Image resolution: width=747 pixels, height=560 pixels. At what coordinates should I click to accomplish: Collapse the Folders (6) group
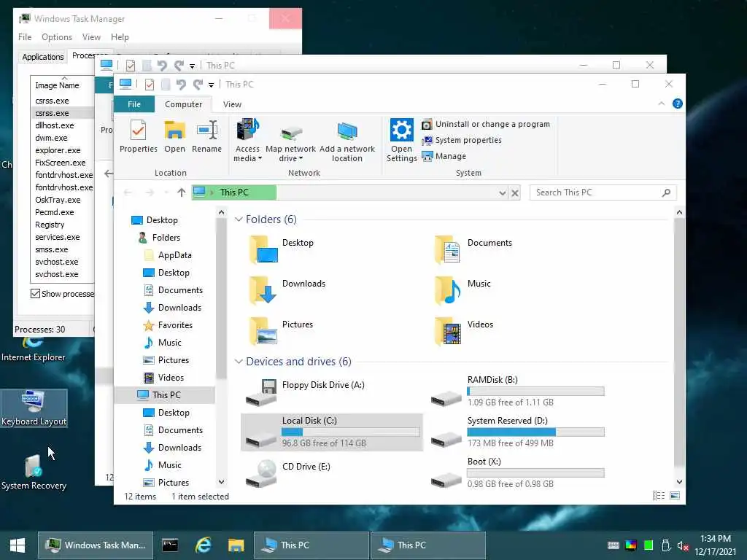coord(239,219)
